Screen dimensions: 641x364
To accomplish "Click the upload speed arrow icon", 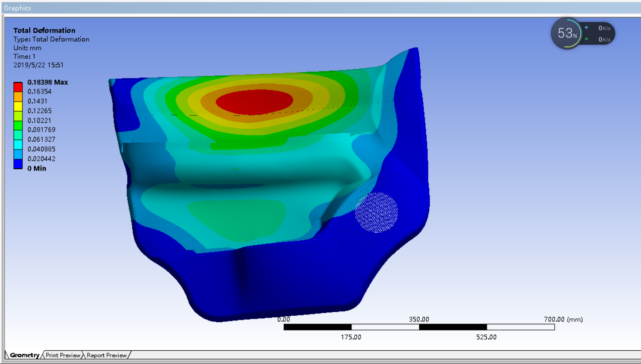I will 586,28.
